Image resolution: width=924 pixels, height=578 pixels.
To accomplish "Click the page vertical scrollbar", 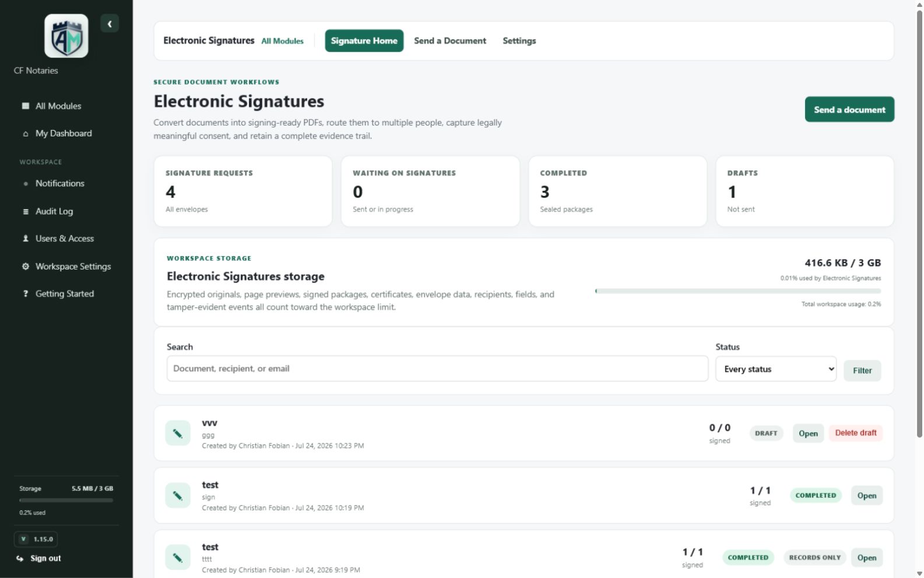I will click(x=920, y=225).
